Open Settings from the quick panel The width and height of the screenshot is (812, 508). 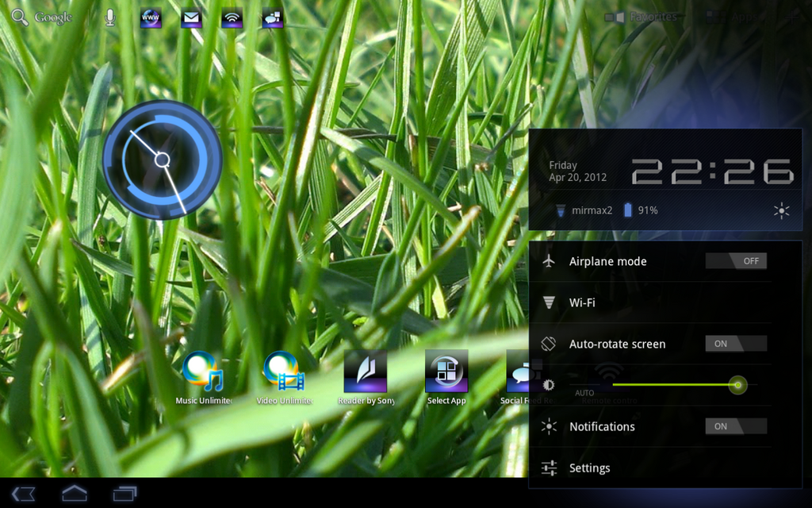point(590,468)
